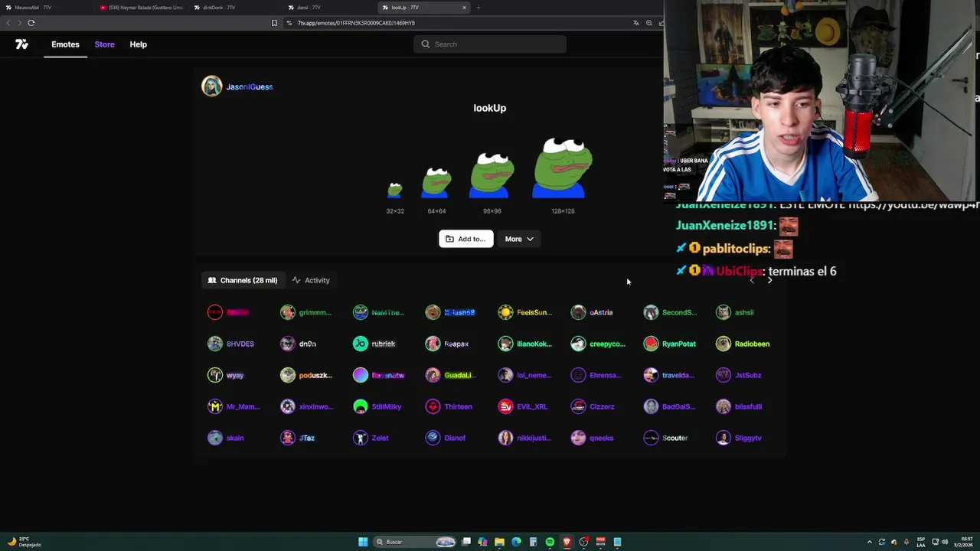Open Sliggytv channel
This screenshot has height=551, width=980.
point(740,438)
